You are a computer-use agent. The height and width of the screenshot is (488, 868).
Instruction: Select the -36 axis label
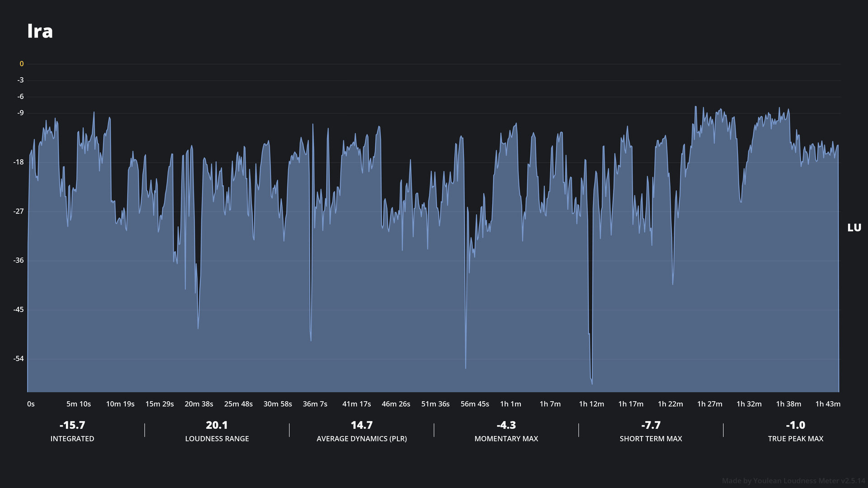click(19, 260)
